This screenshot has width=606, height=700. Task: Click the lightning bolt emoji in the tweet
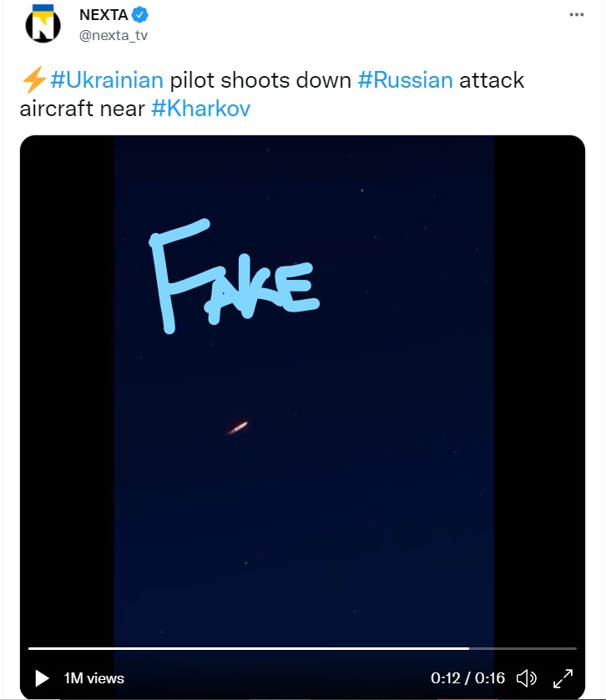coord(33,79)
